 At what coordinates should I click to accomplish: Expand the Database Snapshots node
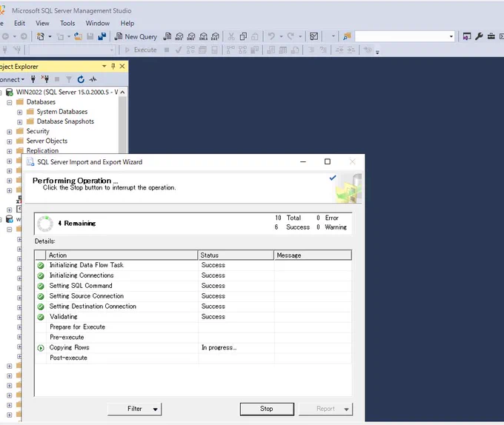coord(19,122)
